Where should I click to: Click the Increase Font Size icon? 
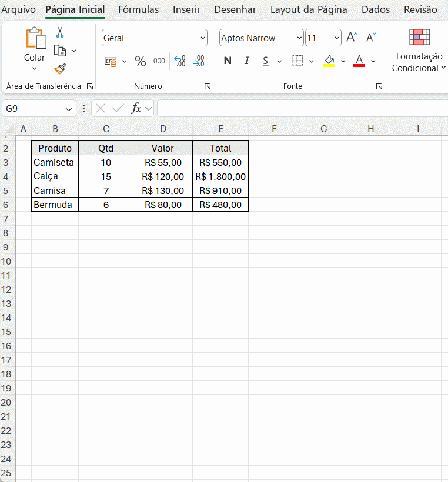point(352,38)
